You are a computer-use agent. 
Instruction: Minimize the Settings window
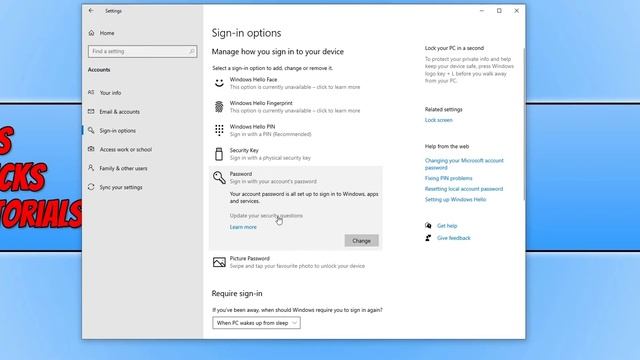(482, 11)
